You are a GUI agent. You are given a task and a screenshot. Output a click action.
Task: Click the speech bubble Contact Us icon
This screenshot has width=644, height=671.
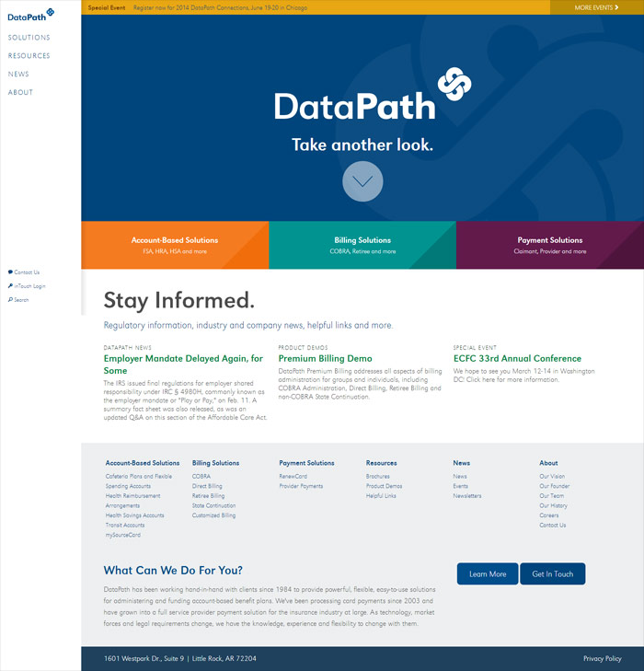10,272
